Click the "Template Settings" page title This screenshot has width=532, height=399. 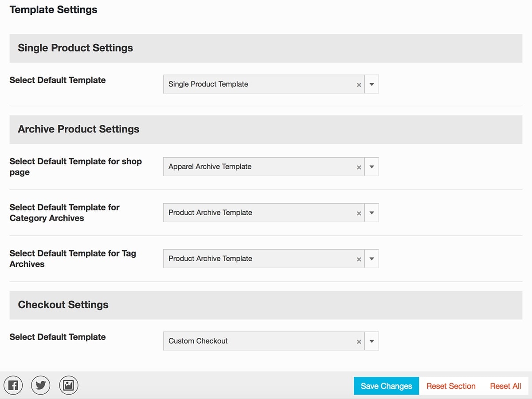click(x=53, y=10)
